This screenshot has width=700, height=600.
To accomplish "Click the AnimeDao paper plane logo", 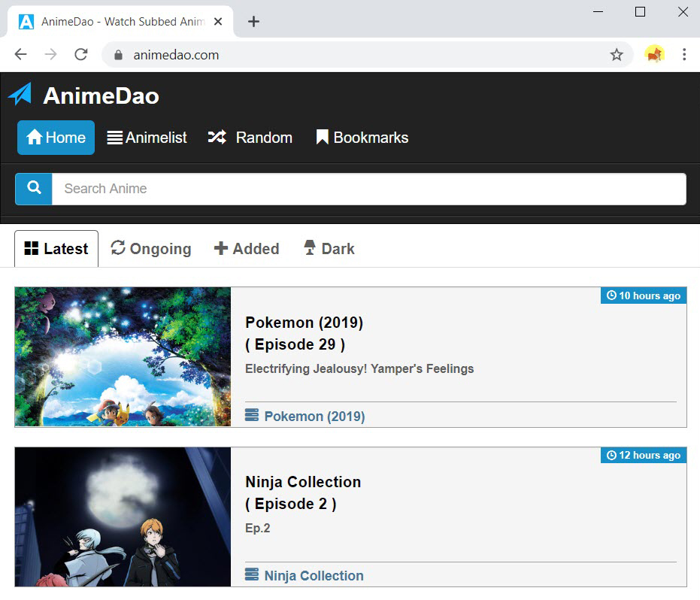I will [20, 94].
